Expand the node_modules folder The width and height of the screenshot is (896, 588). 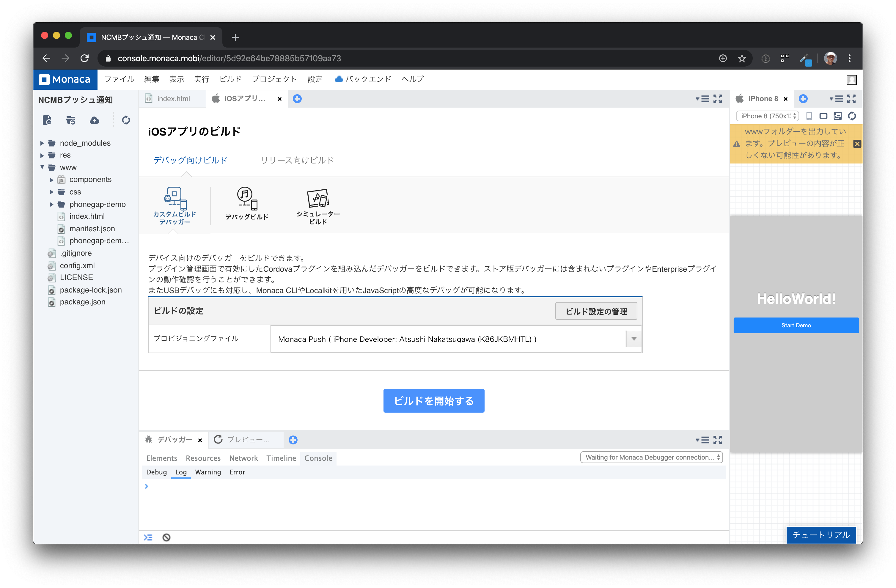pos(42,143)
